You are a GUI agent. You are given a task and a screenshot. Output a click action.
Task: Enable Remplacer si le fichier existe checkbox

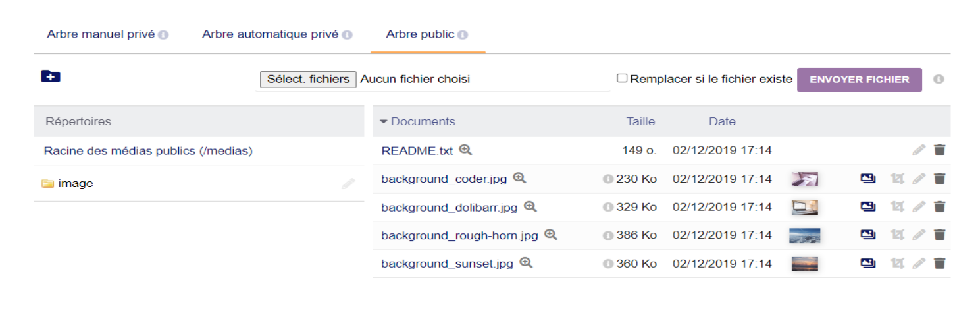(x=622, y=78)
